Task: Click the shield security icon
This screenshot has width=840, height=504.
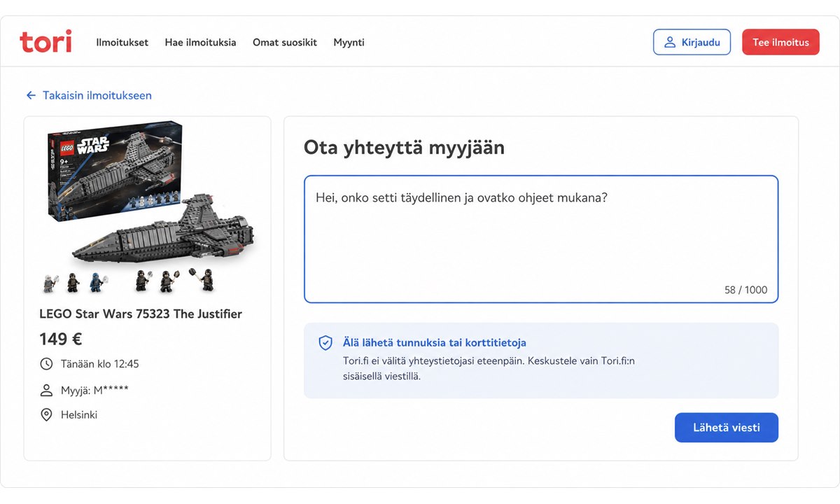Action: tap(325, 343)
